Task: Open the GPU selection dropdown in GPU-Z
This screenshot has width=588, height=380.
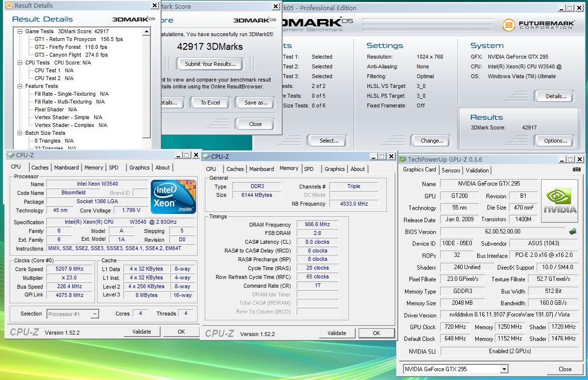Action: (504, 369)
